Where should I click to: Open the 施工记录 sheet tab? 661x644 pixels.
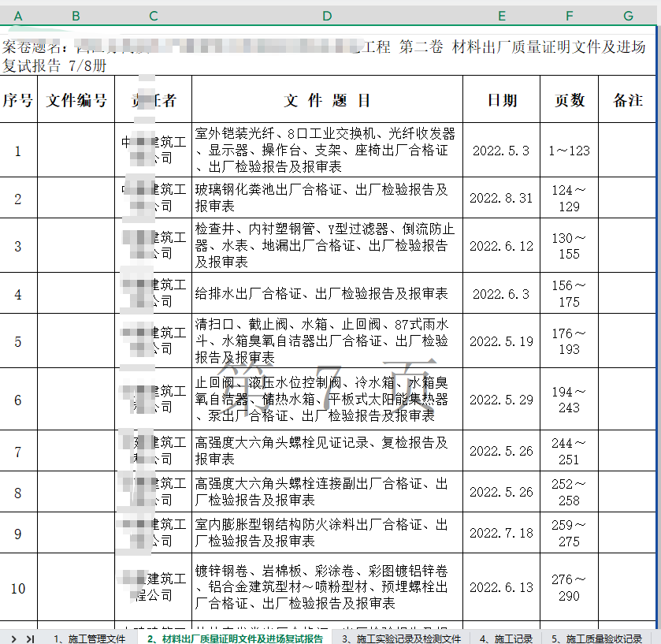tap(506, 638)
